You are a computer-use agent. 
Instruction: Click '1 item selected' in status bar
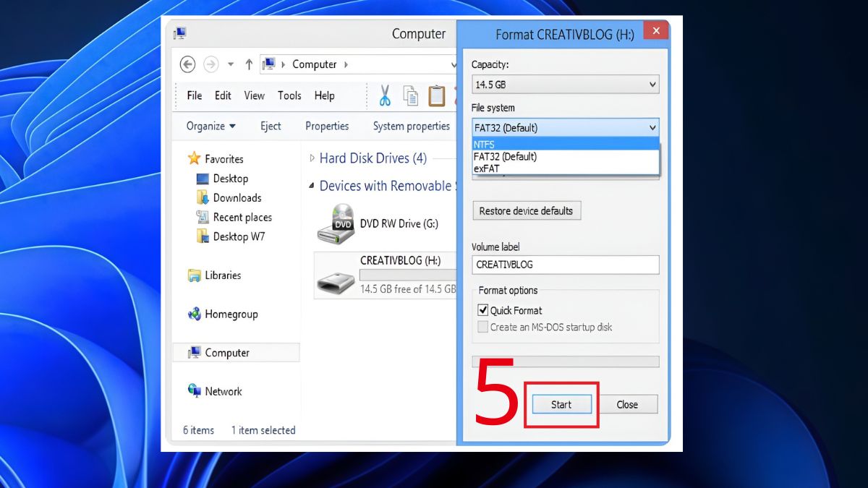click(x=263, y=430)
